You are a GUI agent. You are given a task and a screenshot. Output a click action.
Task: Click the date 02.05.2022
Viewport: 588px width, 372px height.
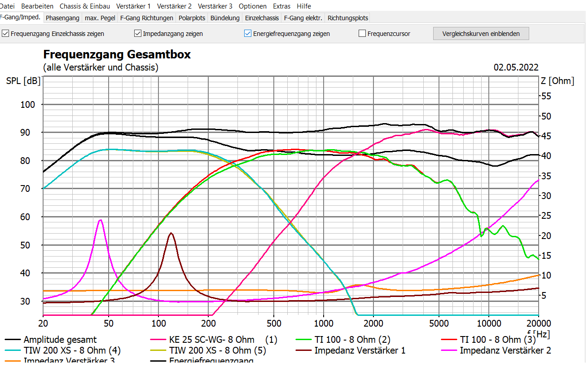click(x=516, y=68)
